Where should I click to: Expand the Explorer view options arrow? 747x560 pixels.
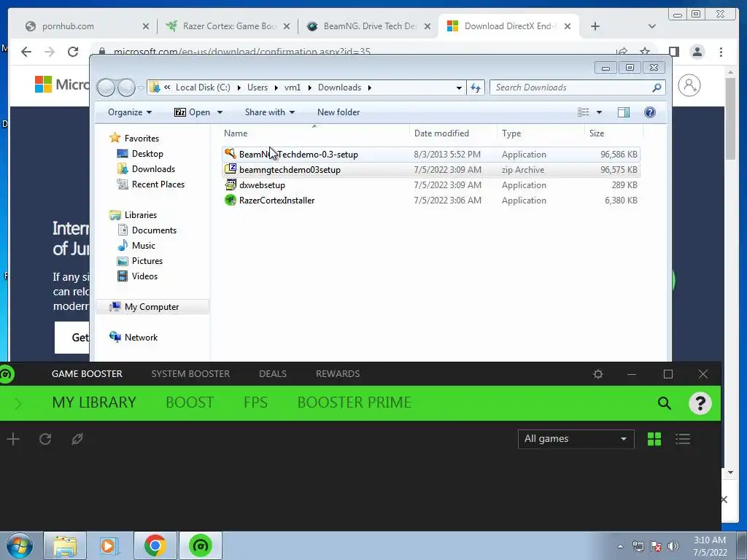600,112
